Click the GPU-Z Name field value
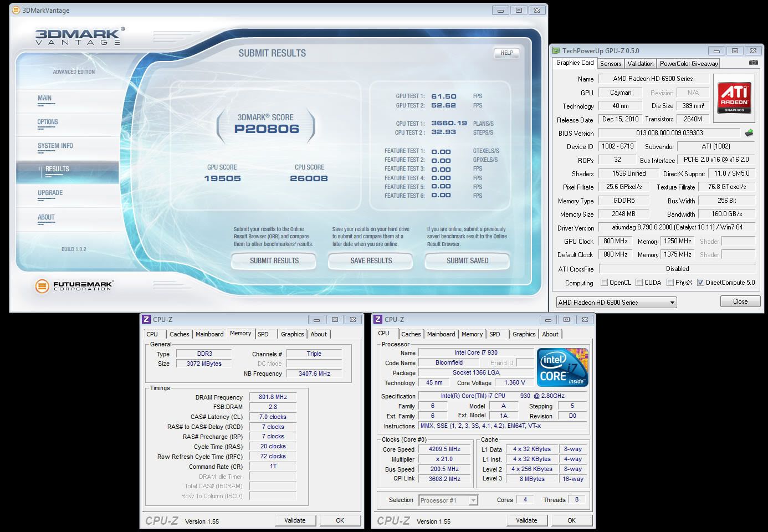 [653, 79]
